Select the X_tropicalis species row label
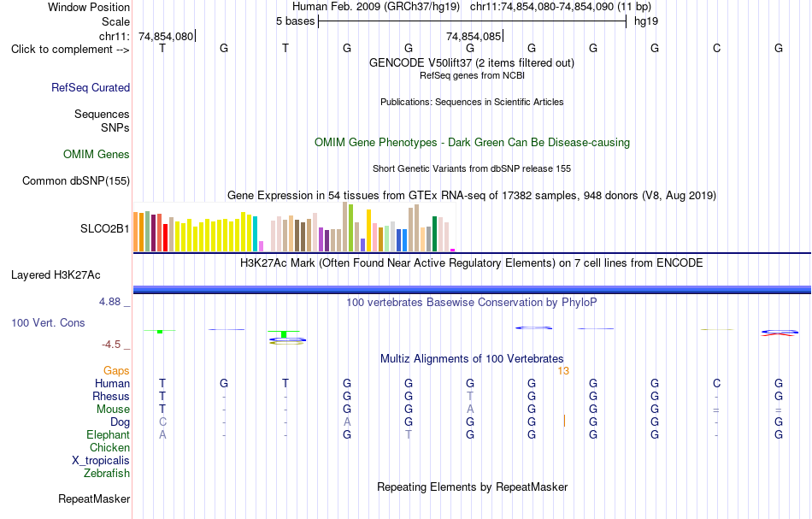The height and width of the screenshot is (519, 812). pos(101,461)
